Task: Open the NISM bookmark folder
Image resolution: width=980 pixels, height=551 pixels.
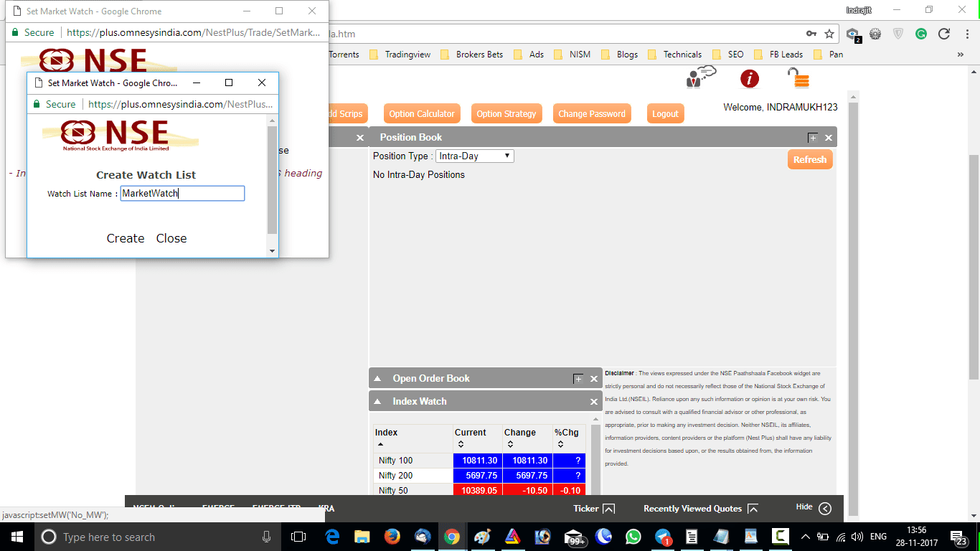Action: point(572,55)
